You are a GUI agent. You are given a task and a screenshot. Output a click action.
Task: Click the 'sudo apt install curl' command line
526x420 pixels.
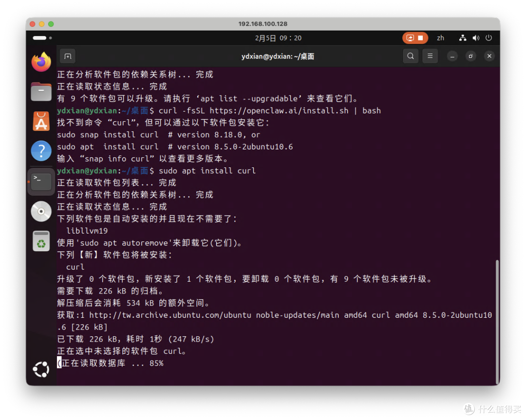[x=207, y=171]
